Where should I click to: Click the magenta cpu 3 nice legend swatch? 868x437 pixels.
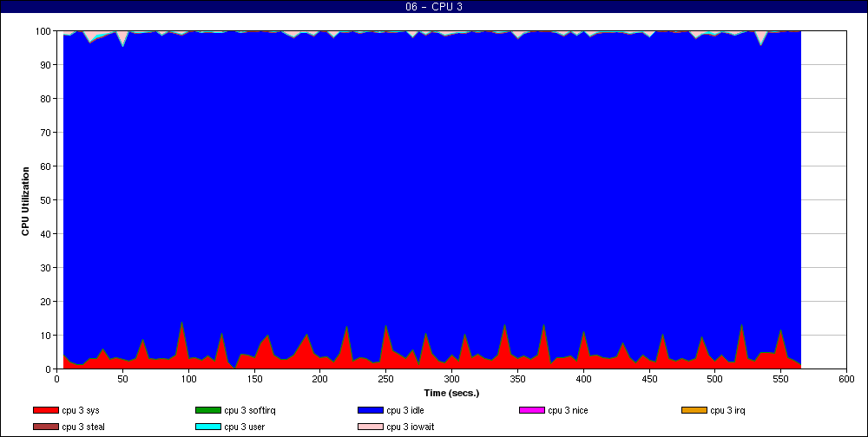coord(532,410)
